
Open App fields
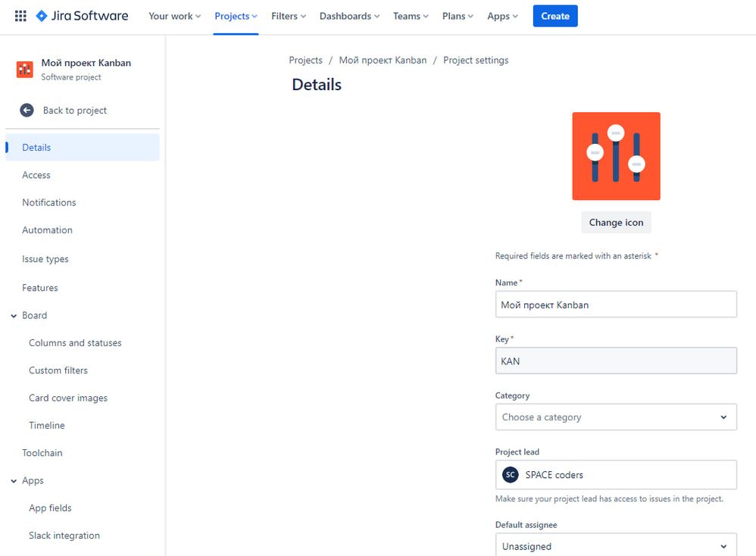pos(50,508)
